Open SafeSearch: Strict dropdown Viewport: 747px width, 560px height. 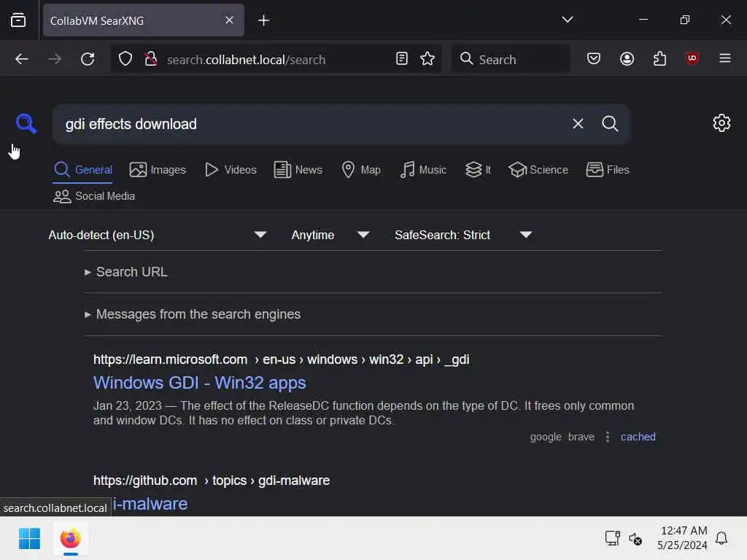pos(463,235)
